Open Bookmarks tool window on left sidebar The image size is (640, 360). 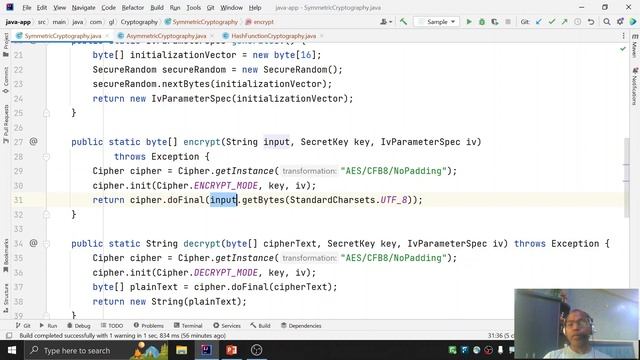[x=6, y=256]
